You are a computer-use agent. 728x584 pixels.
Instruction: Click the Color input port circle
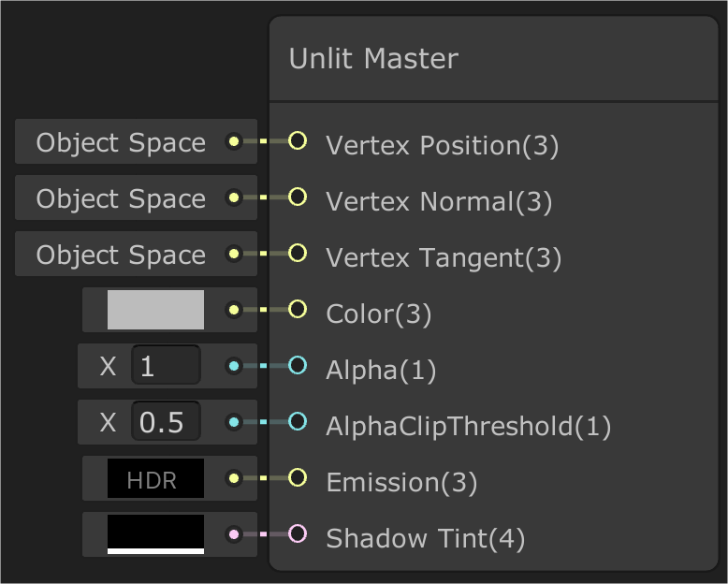click(x=298, y=310)
